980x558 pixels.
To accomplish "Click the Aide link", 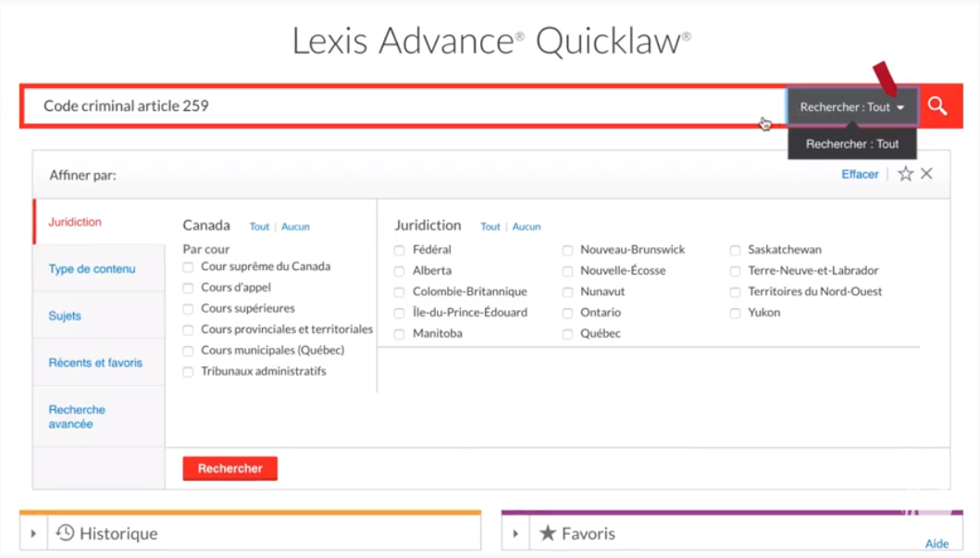I will [937, 544].
